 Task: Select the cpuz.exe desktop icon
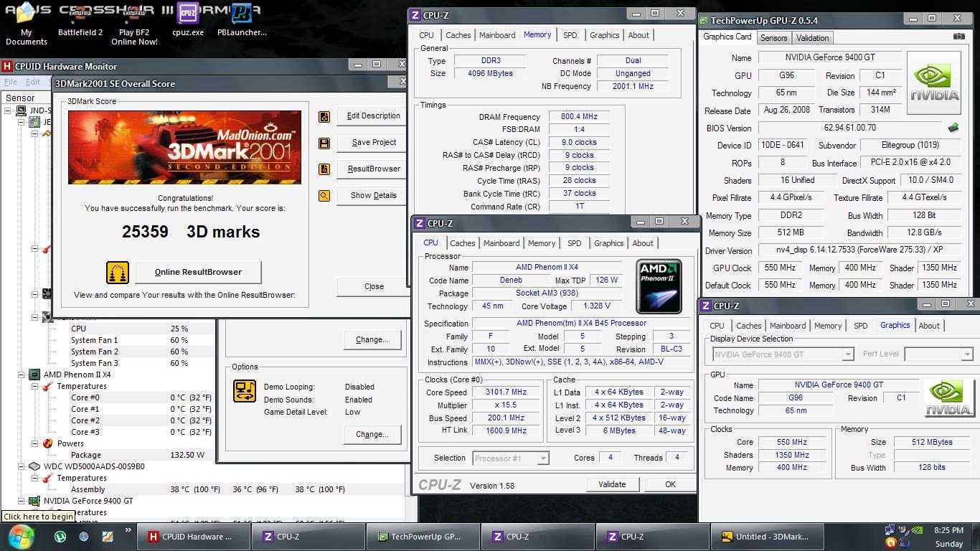coord(188,20)
